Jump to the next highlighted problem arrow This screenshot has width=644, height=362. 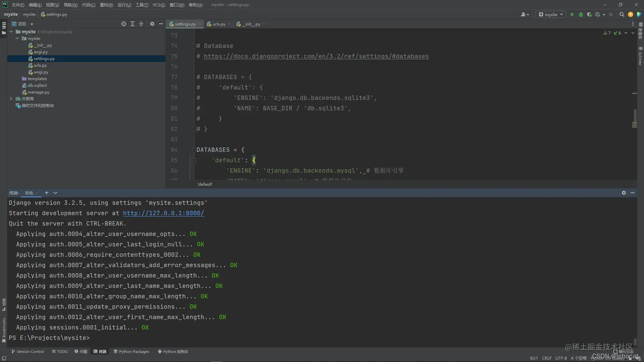tap(633, 33)
